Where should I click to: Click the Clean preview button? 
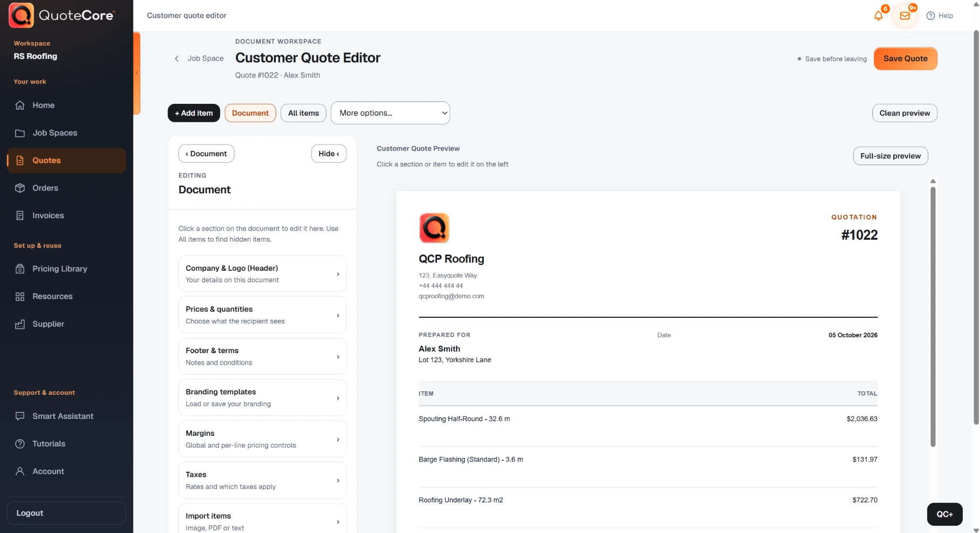point(904,113)
